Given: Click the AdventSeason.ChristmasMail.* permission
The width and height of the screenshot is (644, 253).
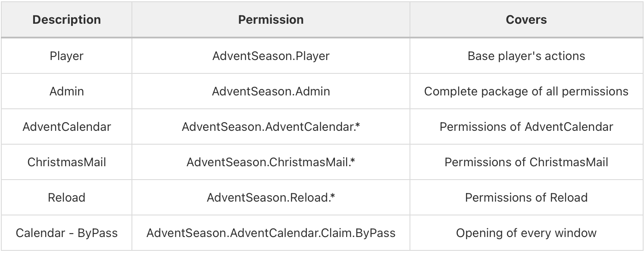Looking at the screenshot, I should pyautogui.click(x=271, y=162).
